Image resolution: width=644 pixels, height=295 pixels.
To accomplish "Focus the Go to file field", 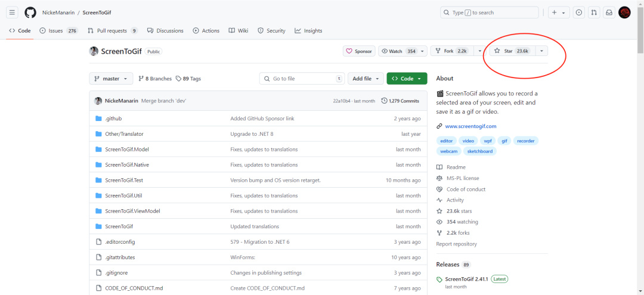I will pyautogui.click(x=302, y=78).
